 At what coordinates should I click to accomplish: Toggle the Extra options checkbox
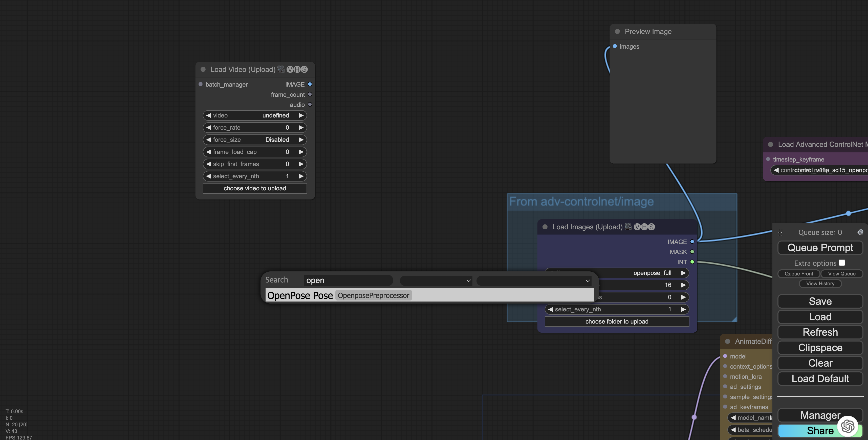click(842, 263)
